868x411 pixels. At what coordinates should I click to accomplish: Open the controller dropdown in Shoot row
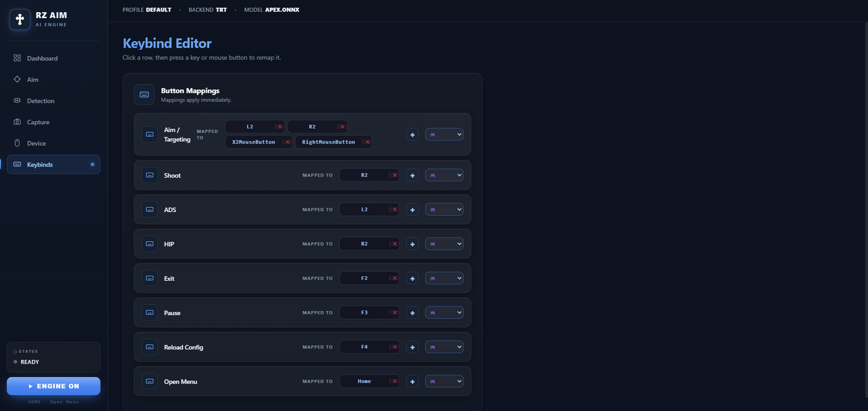pyautogui.click(x=444, y=175)
